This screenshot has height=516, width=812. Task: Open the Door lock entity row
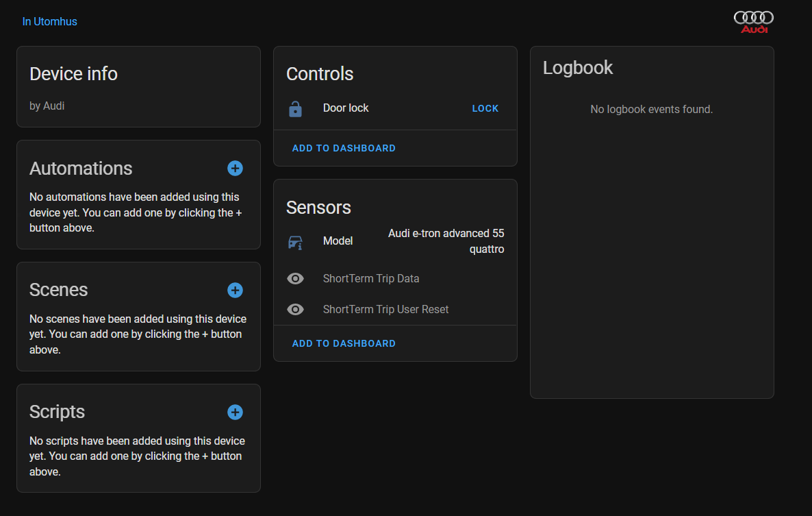coord(395,108)
